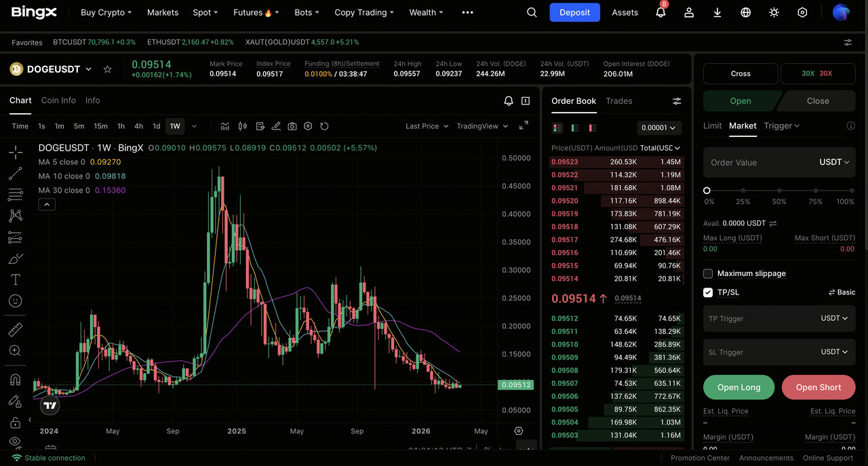
Task: Expand the TradingView chart type dropdown
Action: point(481,126)
